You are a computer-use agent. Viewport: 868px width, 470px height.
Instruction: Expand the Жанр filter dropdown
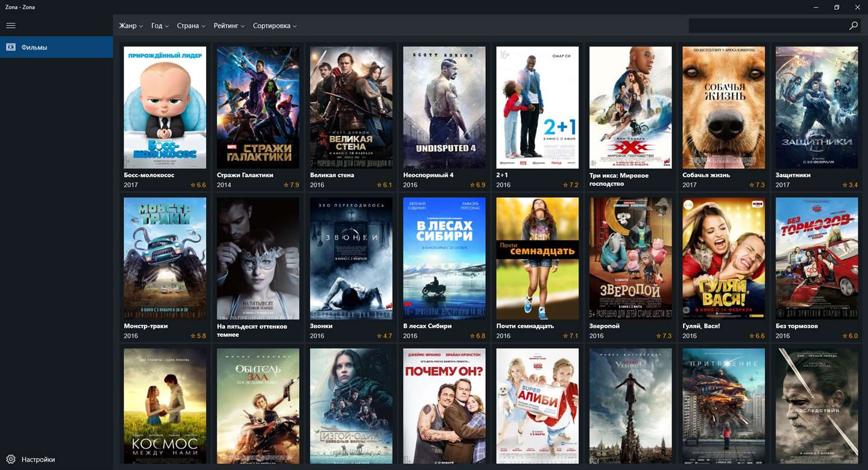[131, 26]
